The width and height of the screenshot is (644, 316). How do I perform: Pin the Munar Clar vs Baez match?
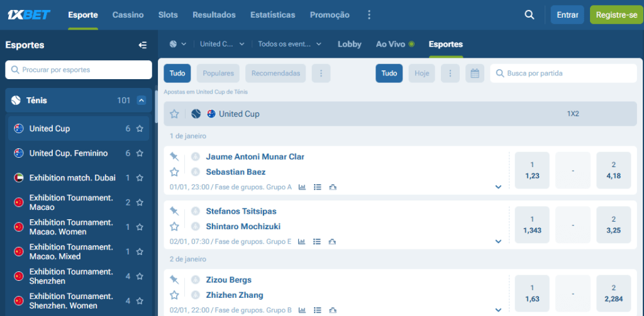(x=174, y=156)
